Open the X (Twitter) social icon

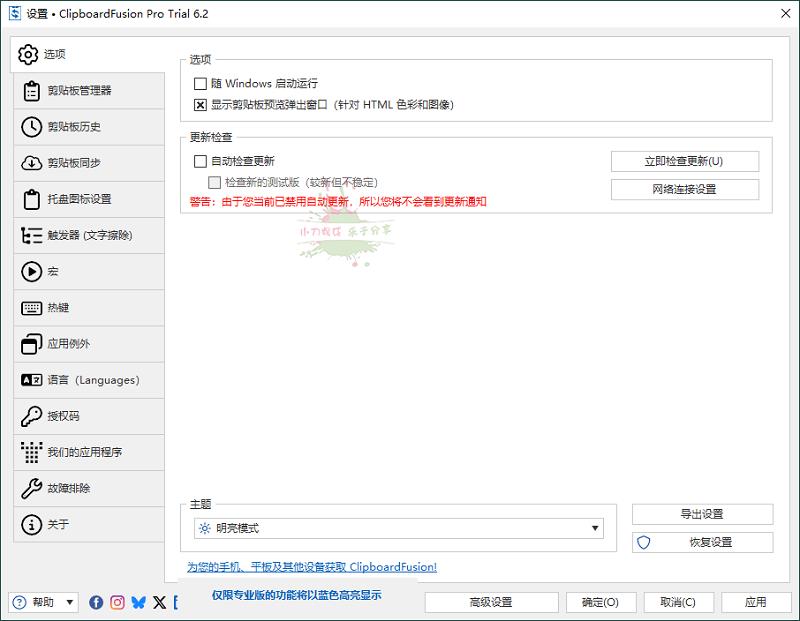[159, 602]
